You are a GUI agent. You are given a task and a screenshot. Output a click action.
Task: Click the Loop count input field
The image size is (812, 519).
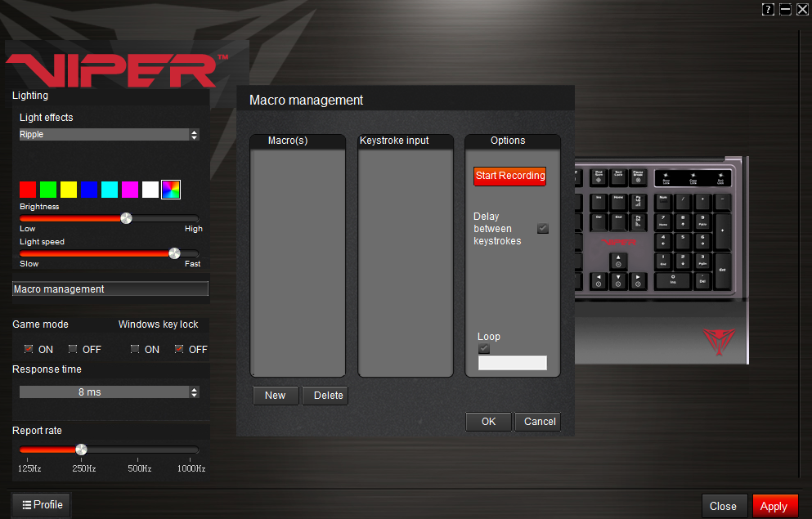click(513, 363)
